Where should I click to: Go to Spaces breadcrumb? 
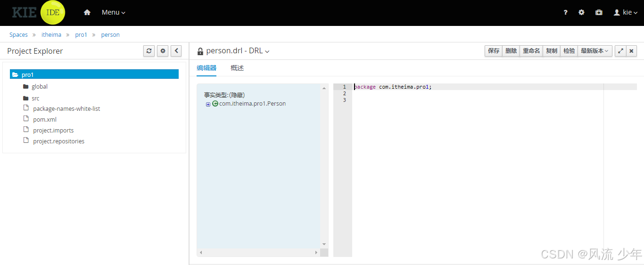tap(18, 35)
